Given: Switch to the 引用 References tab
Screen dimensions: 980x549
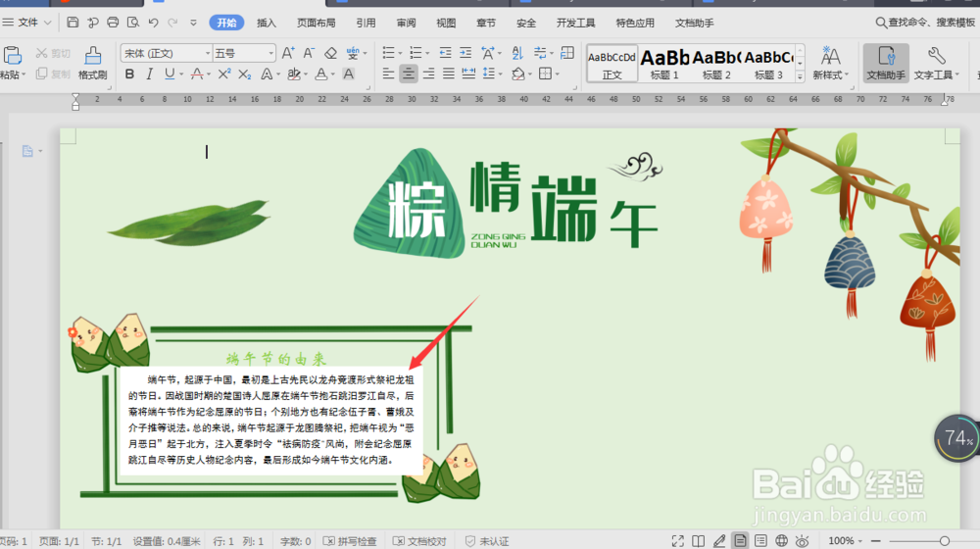Looking at the screenshot, I should 366,24.
